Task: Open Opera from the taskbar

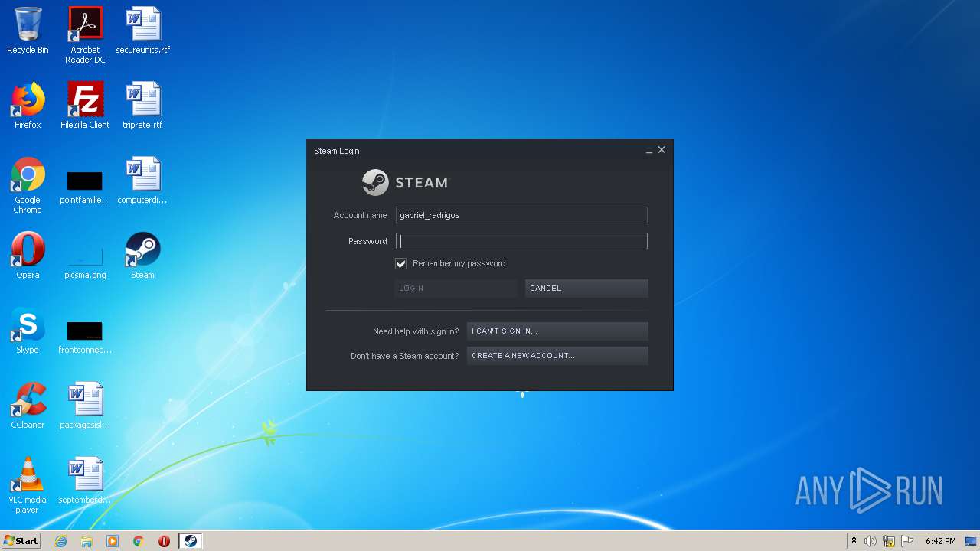Action: (x=164, y=541)
